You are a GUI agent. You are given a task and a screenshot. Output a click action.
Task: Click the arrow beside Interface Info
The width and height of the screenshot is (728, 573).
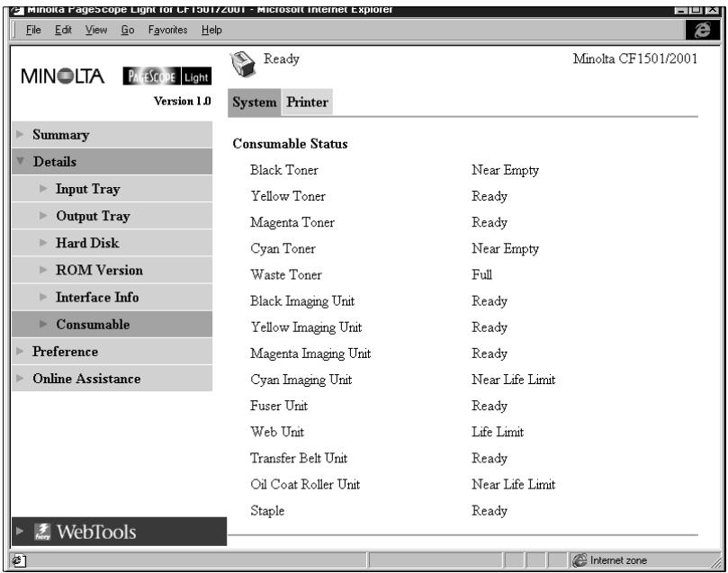tap(43, 297)
